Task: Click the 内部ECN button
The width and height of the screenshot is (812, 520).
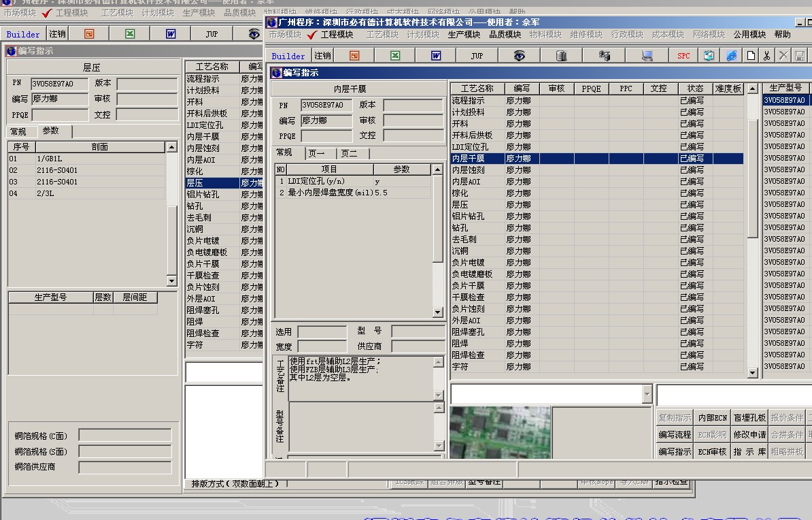Action: click(x=712, y=417)
